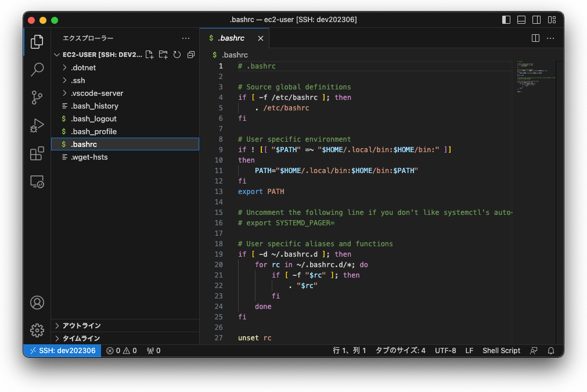
Task: Click the '. /etc/bashrc' code line
Action: 282,108
